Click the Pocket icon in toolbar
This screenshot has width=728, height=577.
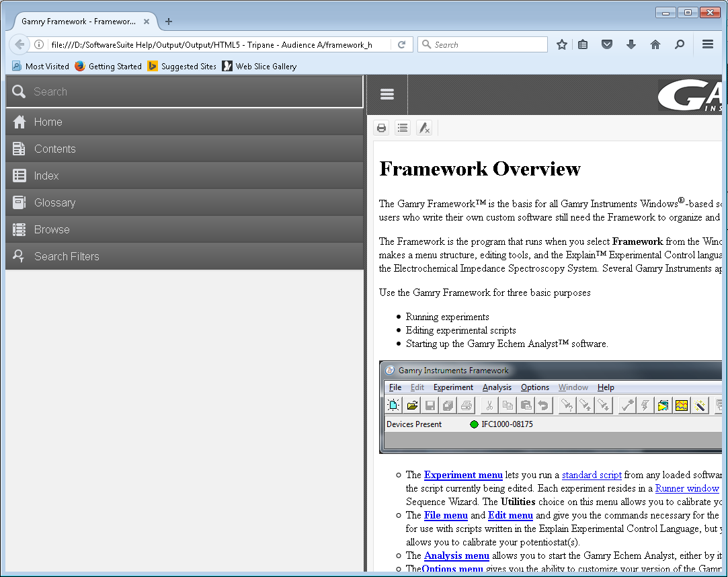pos(607,44)
